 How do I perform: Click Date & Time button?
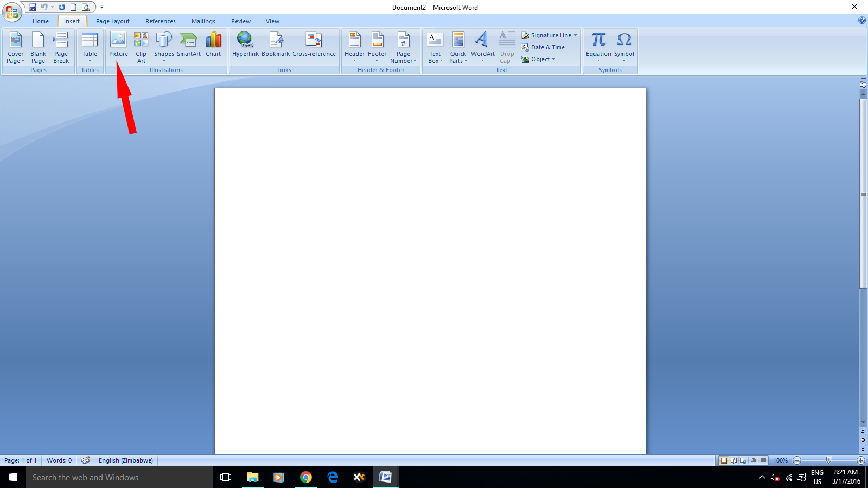tap(543, 47)
